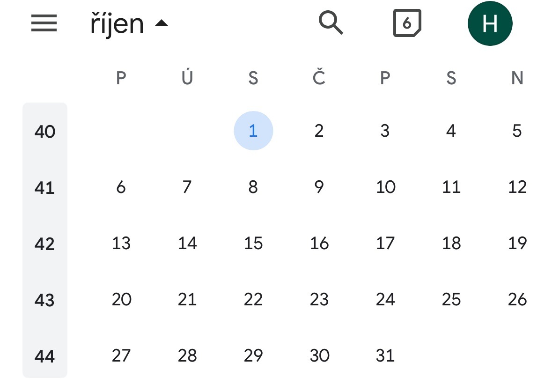
Task: Collapse the říjen month dropdown
Action: pos(129,23)
